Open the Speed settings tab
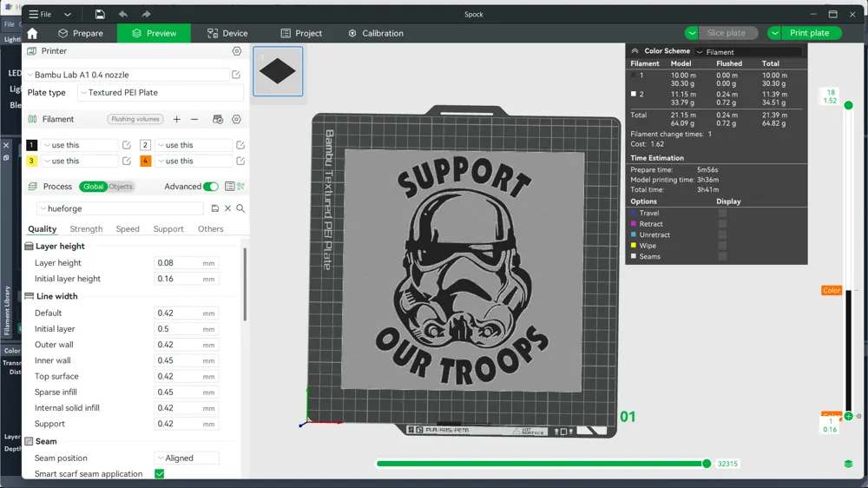 pyautogui.click(x=128, y=228)
